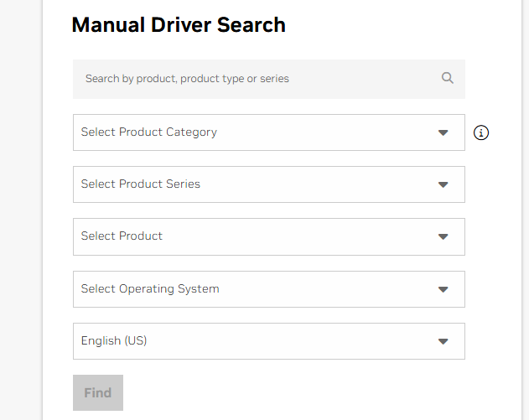The width and height of the screenshot is (529, 420).
Task: Open the Select Product dropdown
Action: tap(268, 236)
